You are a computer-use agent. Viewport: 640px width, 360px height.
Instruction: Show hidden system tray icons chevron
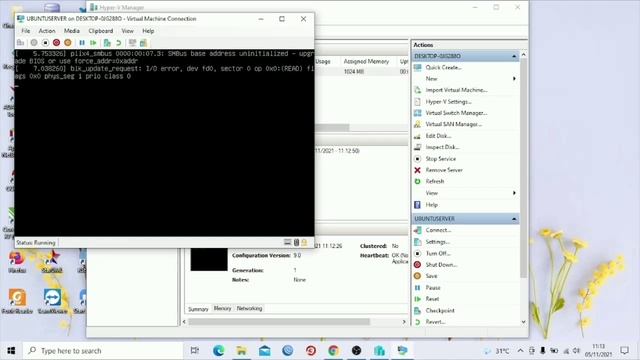520,351
